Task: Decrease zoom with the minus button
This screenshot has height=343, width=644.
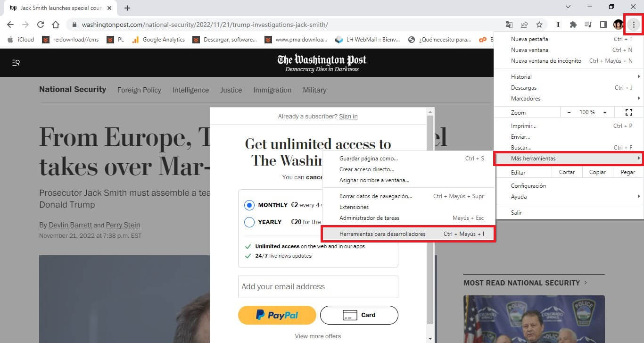Action: 569,112
